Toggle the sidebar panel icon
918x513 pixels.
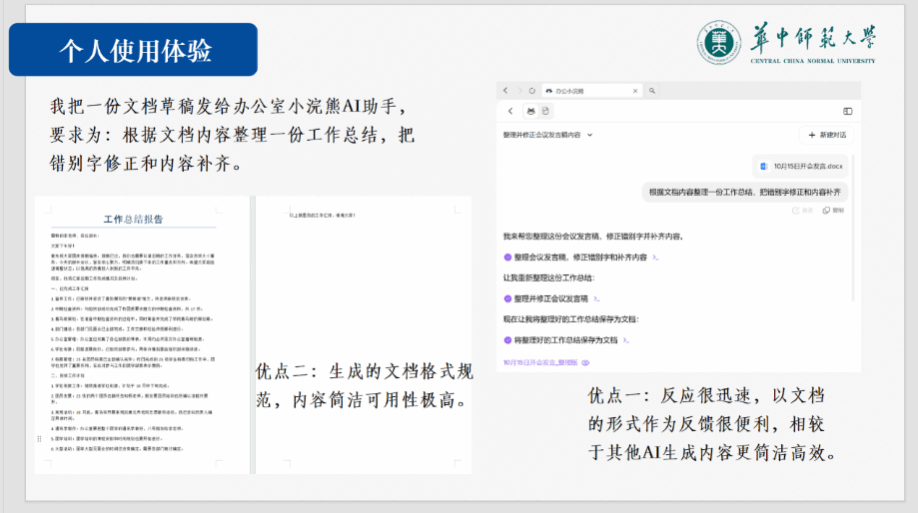pyautogui.click(x=847, y=111)
